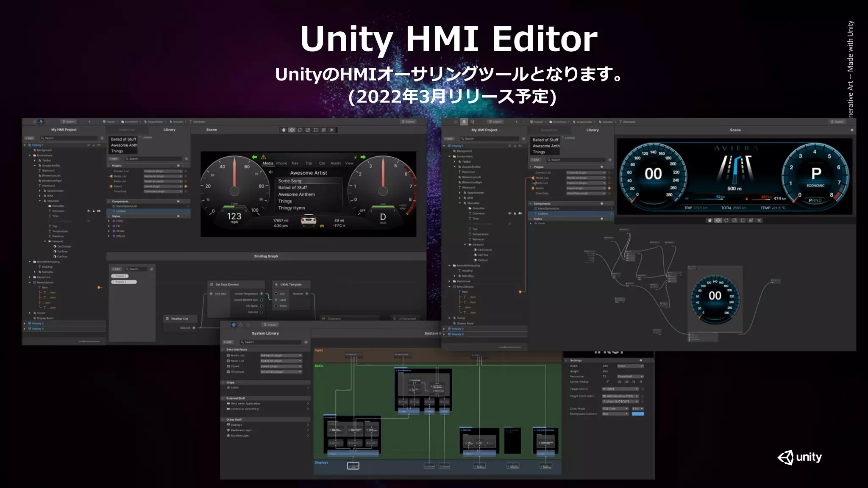Select the Rotate tool in left window Scene toolbar

pyautogui.click(x=300, y=130)
